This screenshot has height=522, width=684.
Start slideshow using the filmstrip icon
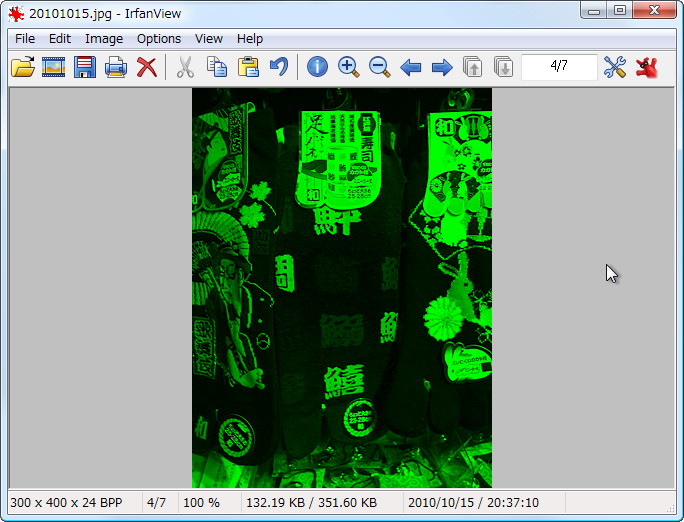tap(53, 67)
